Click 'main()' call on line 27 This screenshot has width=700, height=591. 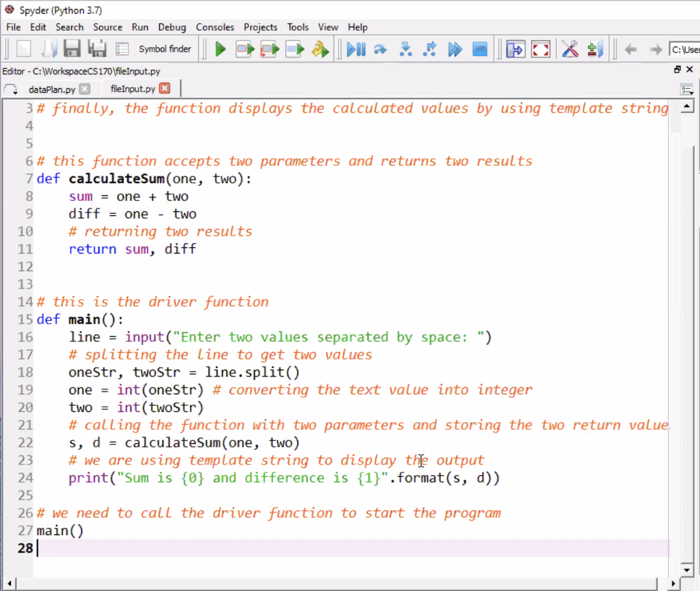[x=60, y=531]
